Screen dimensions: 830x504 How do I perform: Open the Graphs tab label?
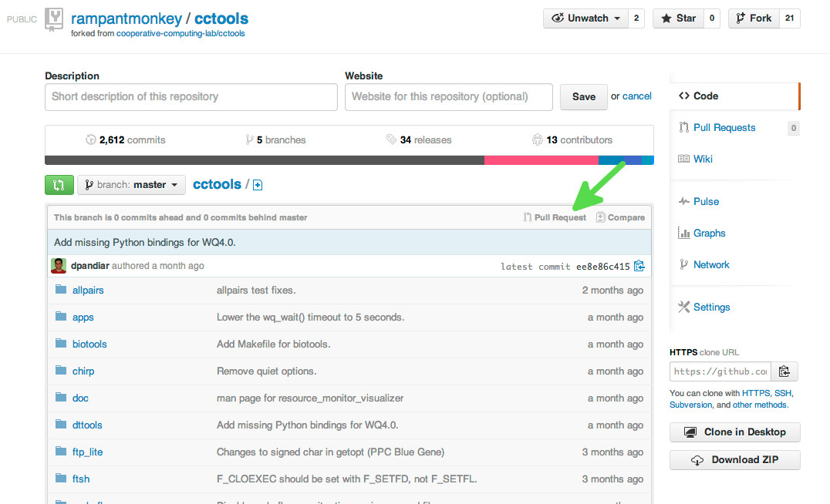coord(710,234)
